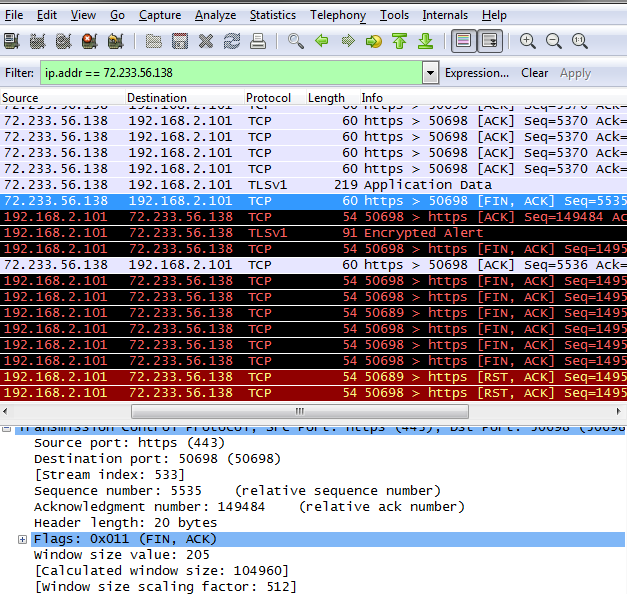
Task: Select the 50698 [RST, ACK] packet row
Action: [314, 393]
